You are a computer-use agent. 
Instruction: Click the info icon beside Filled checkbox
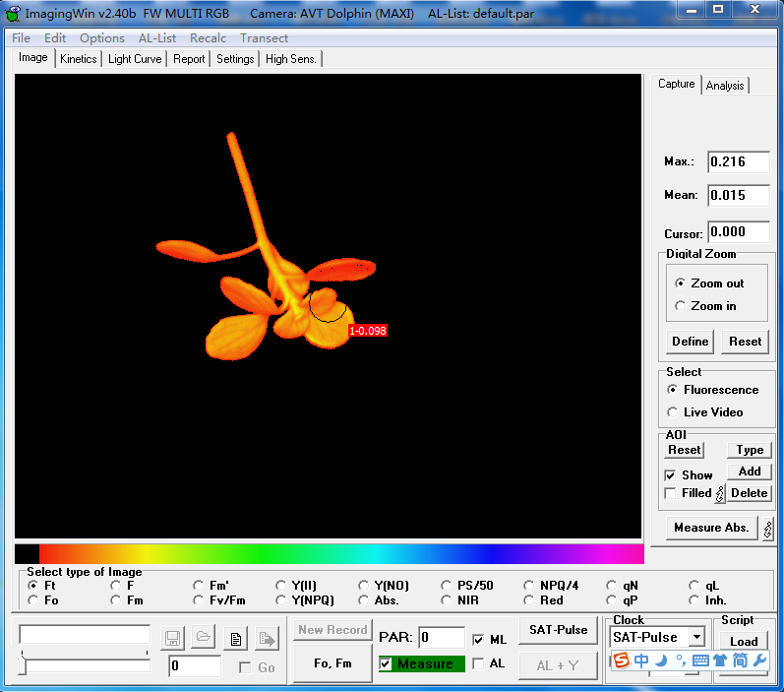click(719, 493)
